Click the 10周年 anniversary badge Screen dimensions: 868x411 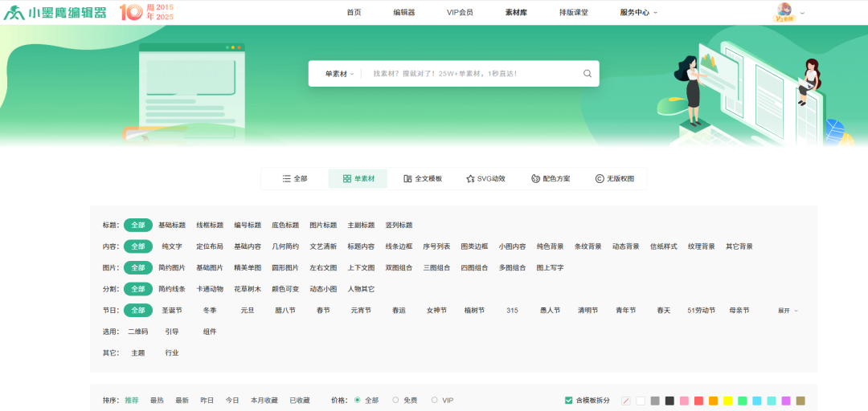(x=147, y=12)
